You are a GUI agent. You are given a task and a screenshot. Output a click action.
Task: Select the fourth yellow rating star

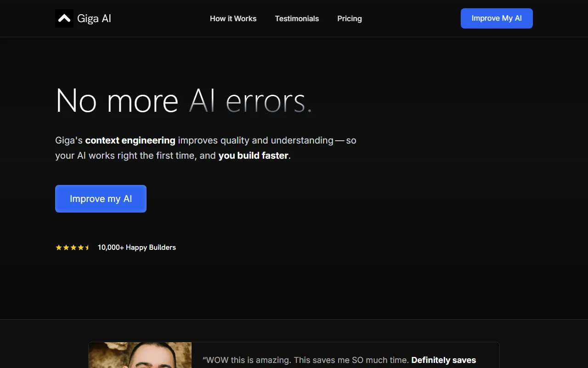coord(81,247)
